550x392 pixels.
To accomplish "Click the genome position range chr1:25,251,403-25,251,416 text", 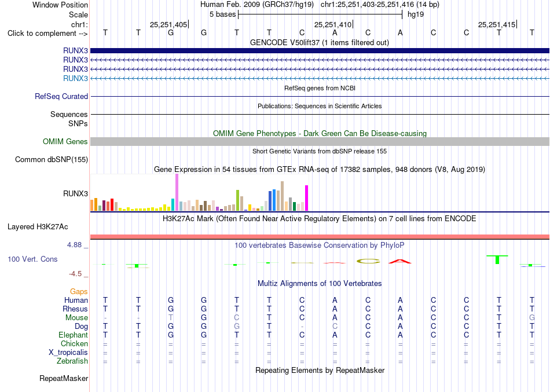I will pos(380,5).
